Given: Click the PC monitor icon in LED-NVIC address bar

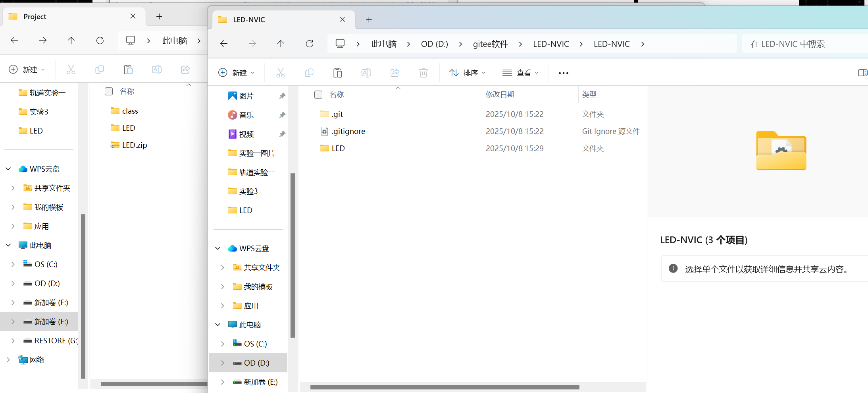Looking at the screenshot, I should (x=340, y=43).
